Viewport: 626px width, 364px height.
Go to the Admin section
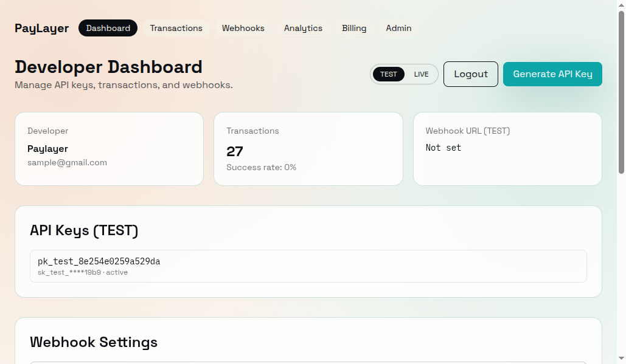coord(398,28)
